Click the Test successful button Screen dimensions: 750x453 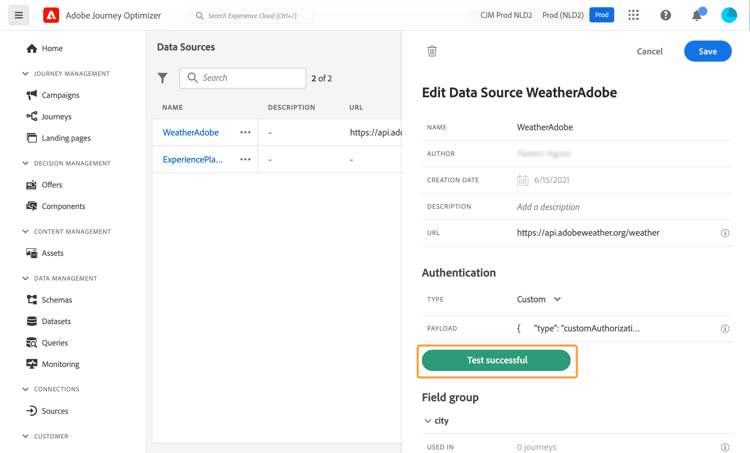pos(496,360)
